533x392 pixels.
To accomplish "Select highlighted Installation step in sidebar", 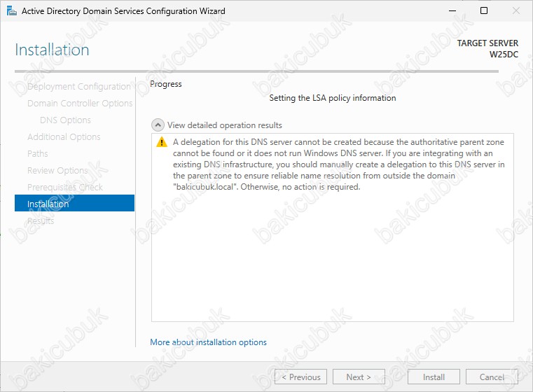I will coord(74,203).
